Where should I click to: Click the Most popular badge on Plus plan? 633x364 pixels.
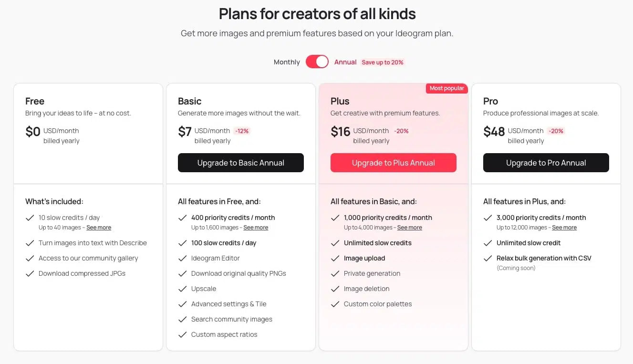(x=446, y=88)
